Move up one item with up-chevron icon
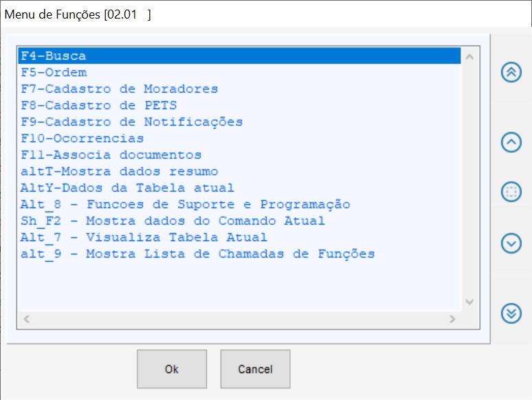532x400 pixels. (511, 142)
